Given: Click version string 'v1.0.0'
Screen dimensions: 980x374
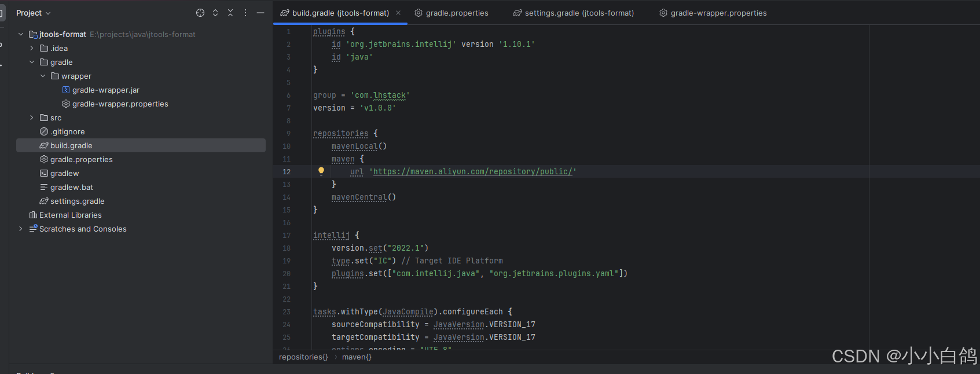Looking at the screenshot, I should 377,108.
